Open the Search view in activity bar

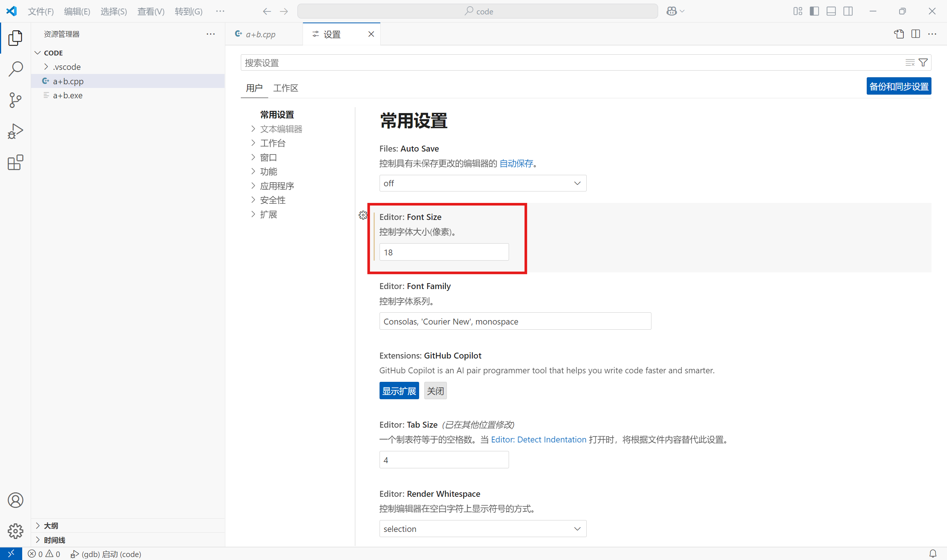[x=16, y=69]
